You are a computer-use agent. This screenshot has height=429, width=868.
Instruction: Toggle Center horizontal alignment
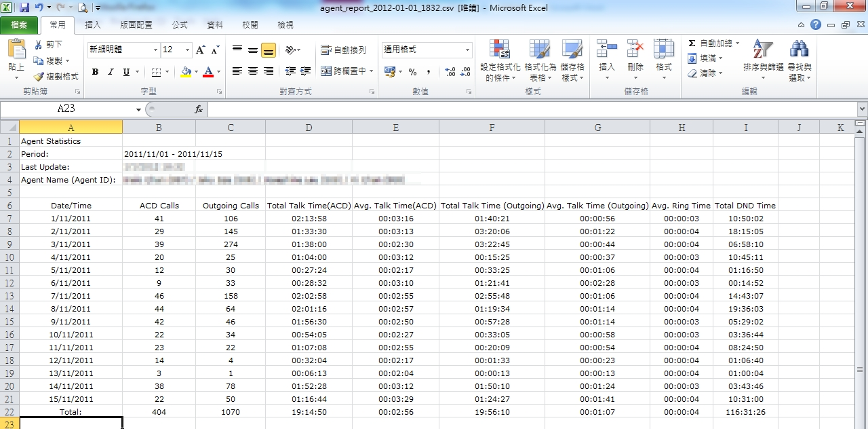click(x=253, y=71)
